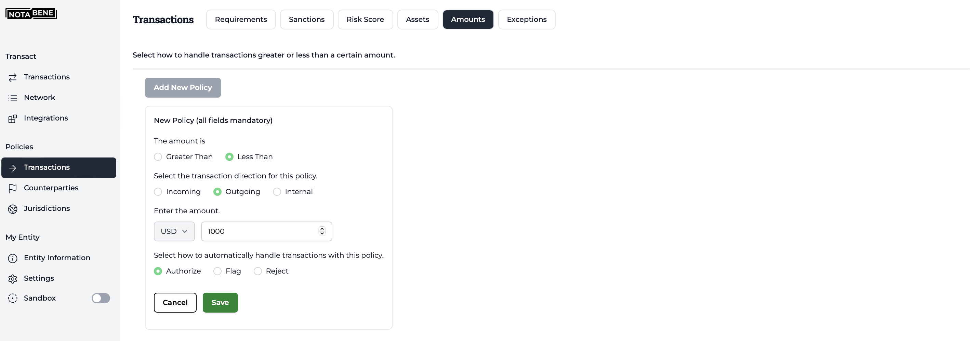Click the Cancel button
Image resolution: width=980 pixels, height=341 pixels.
175,303
